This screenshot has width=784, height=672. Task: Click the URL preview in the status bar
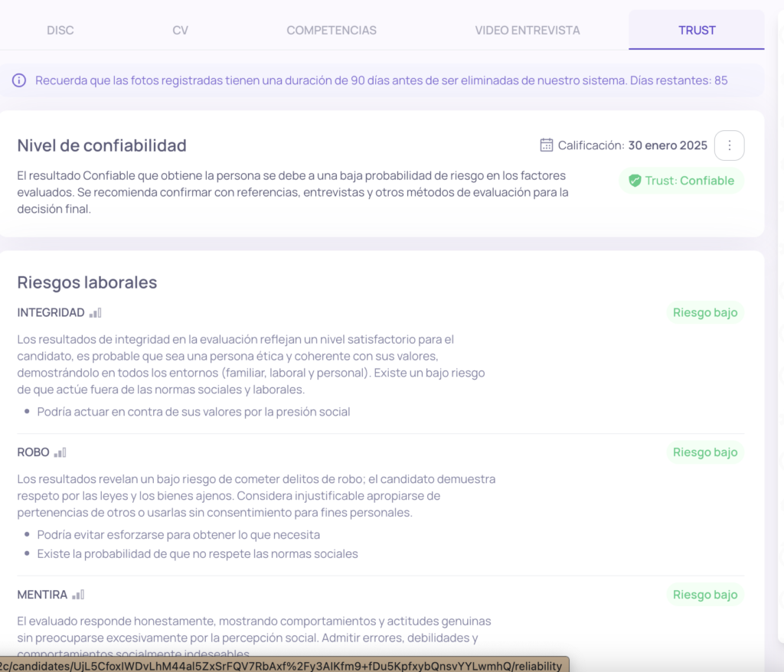283,665
